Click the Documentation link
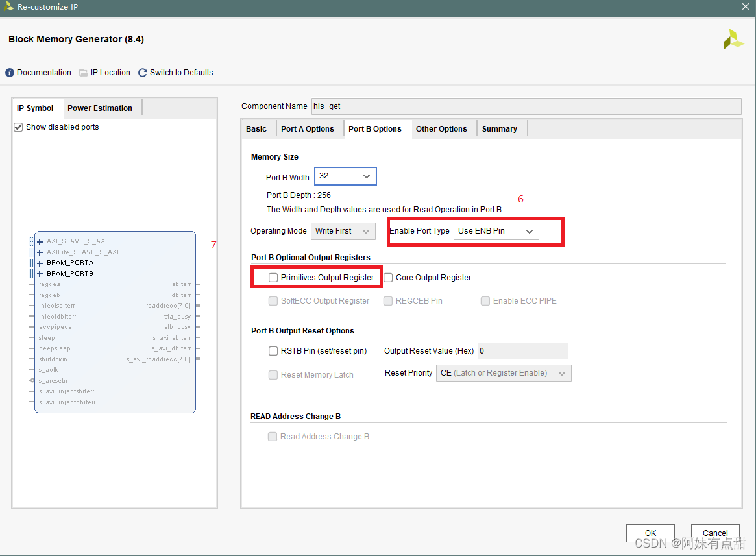This screenshot has height=556, width=756. 44,72
